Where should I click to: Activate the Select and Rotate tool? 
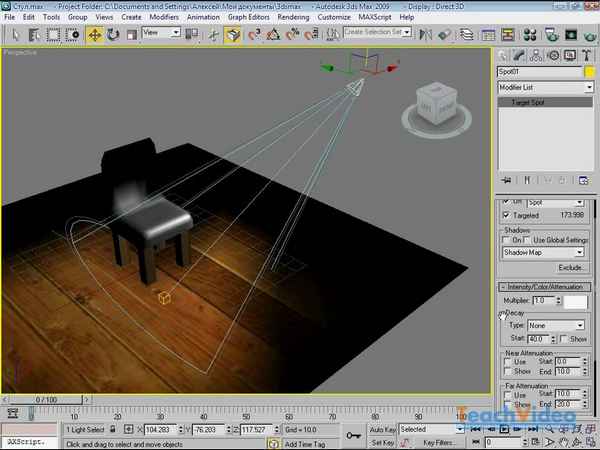111,34
